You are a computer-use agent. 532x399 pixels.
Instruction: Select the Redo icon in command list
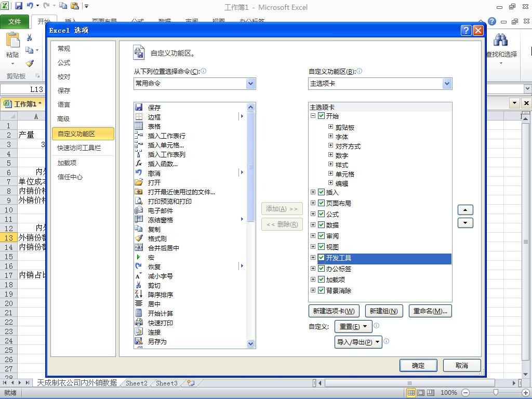click(x=139, y=267)
